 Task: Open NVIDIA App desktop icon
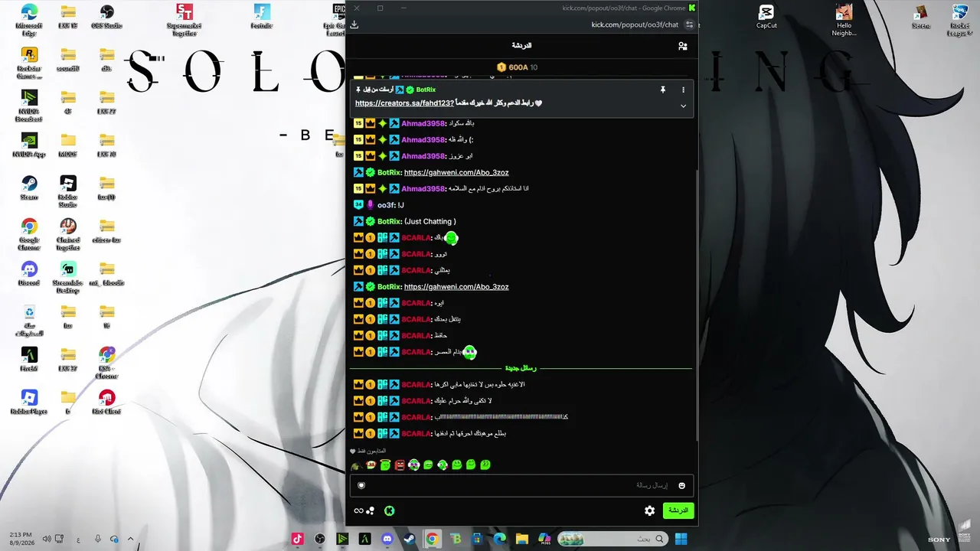pos(29,145)
